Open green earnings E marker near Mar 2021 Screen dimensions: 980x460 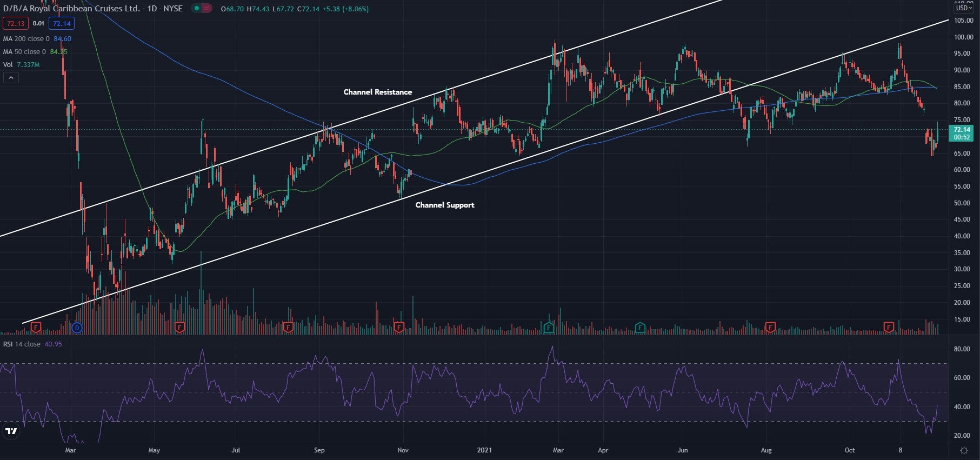548,328
